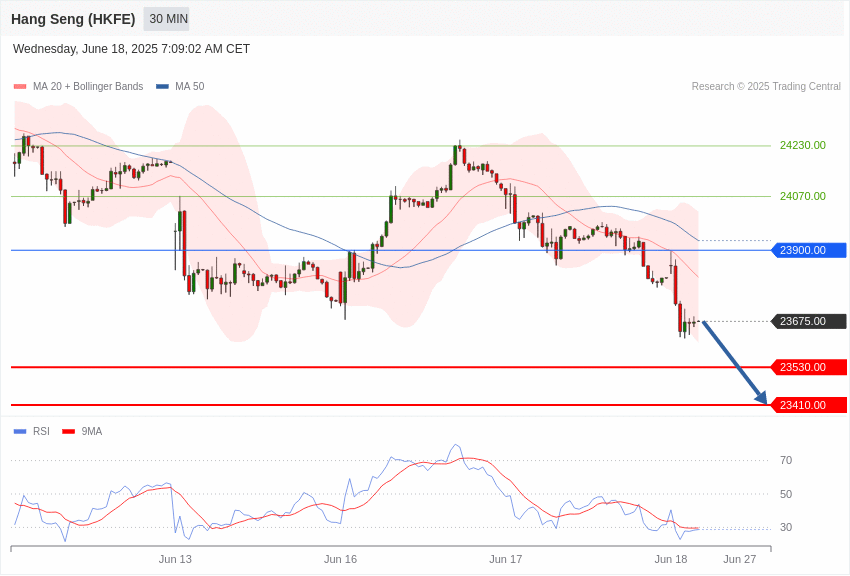Click the 30 MIN timeframe badge
The width and height of the screenshot is (850, 576).
pos(166,19)
